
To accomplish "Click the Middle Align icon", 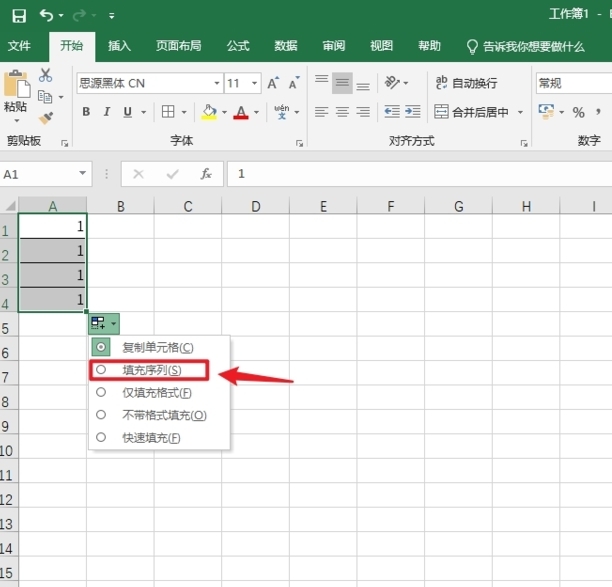I will [342, 83].
